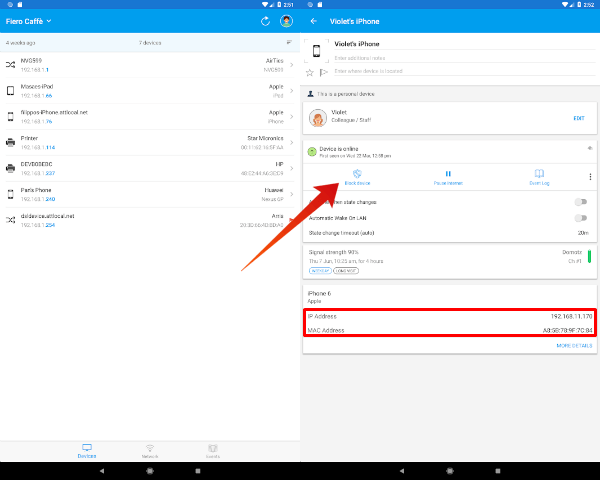
Task: Switch to the Network tab
Action: click(x=150, y=451)
